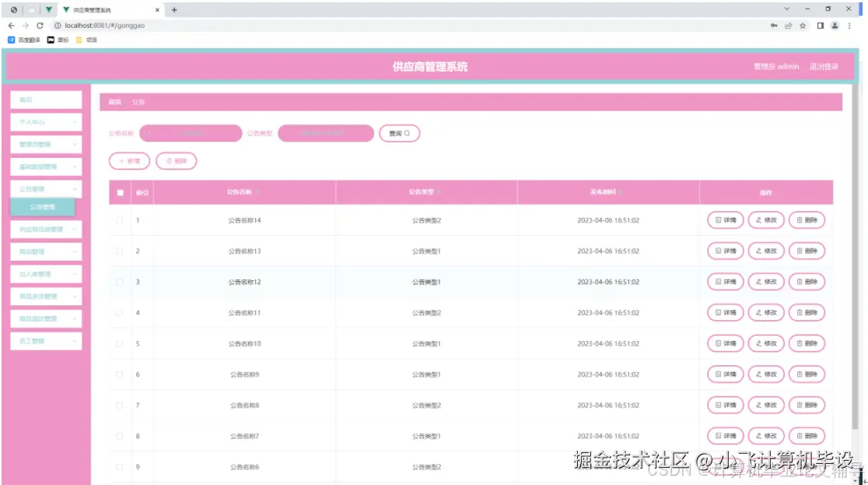The width and height of the screenshot is (868, 485).
Task: Open the 首页 sidebar item
Action: (46, 100)
